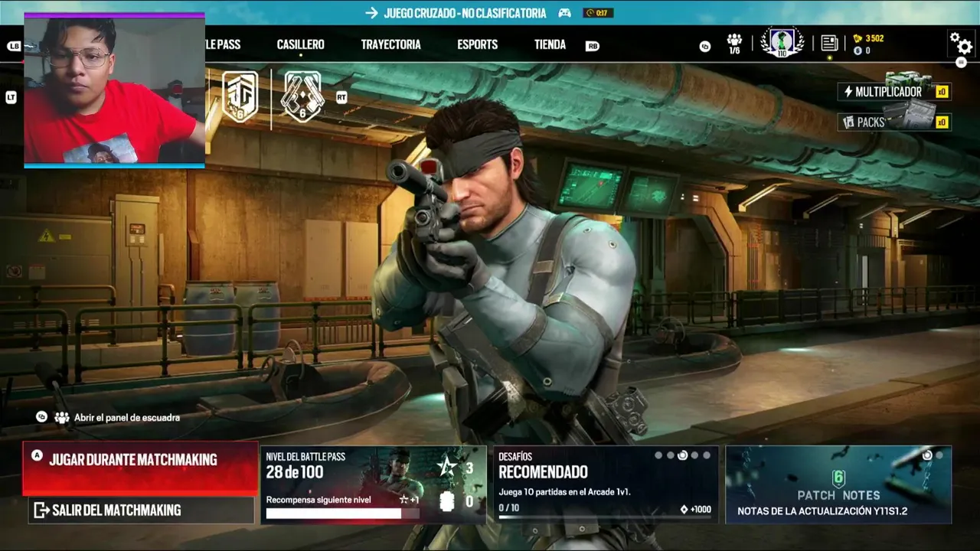The image size is (980, 551).
Task: Click the RT trigger icon beside emblems
Action: pos(341,97)
